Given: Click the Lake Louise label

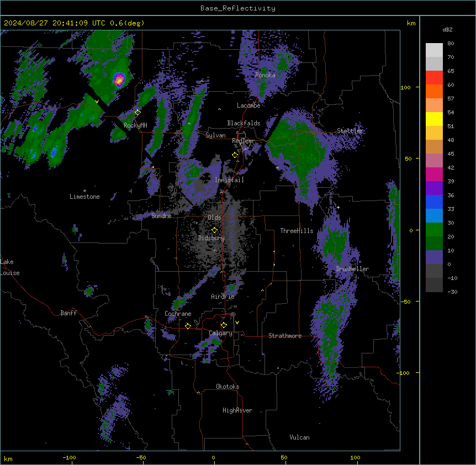Looking at the screenshot, I should pos(10,267).
